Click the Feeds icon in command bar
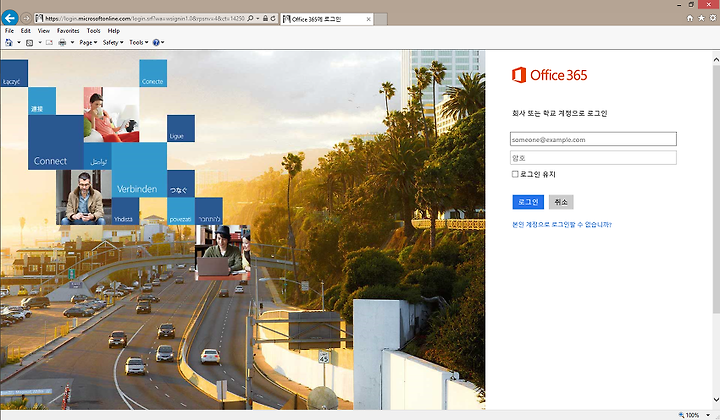The height and width of the screenshot is (420, 720). (x=29, y=42)
